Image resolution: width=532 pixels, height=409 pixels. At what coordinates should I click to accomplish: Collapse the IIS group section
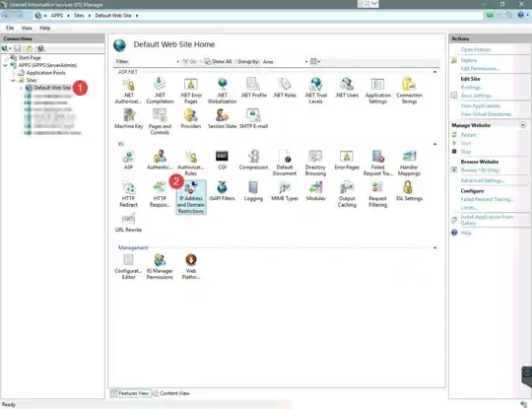[434, 144]
